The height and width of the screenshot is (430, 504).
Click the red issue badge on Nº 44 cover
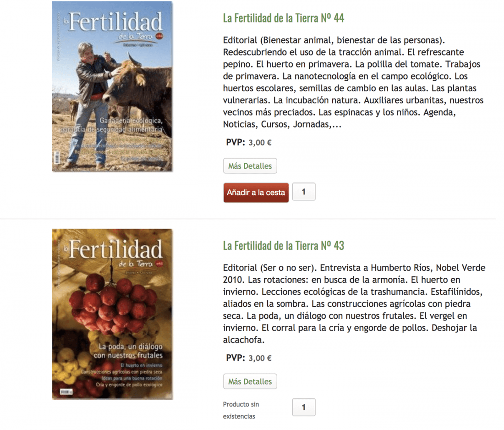coord(159,36)
